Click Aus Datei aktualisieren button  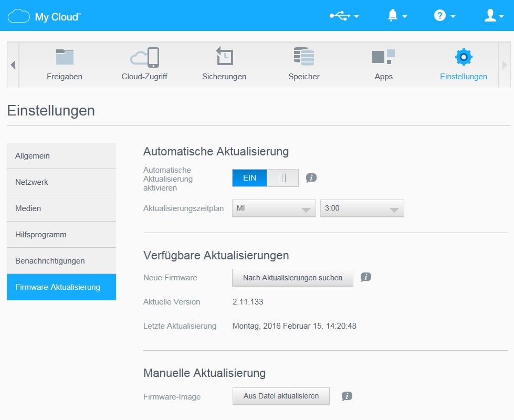pos(281,396)
